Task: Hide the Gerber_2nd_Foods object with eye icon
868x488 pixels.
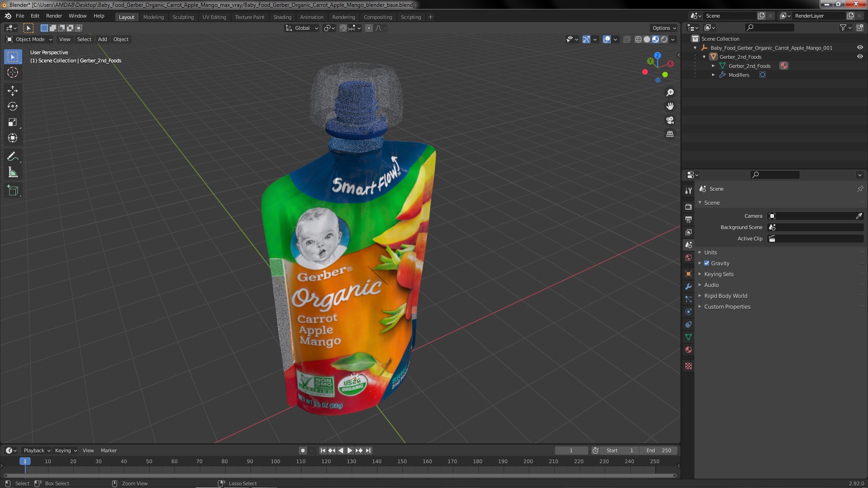Action: pyautogui.click(x=860, y=56)
